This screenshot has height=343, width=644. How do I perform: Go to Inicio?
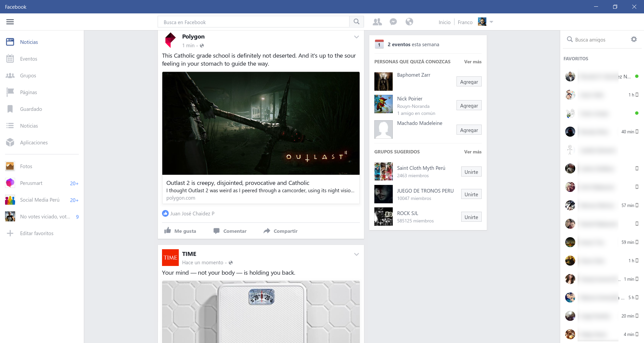pos(444,22)
